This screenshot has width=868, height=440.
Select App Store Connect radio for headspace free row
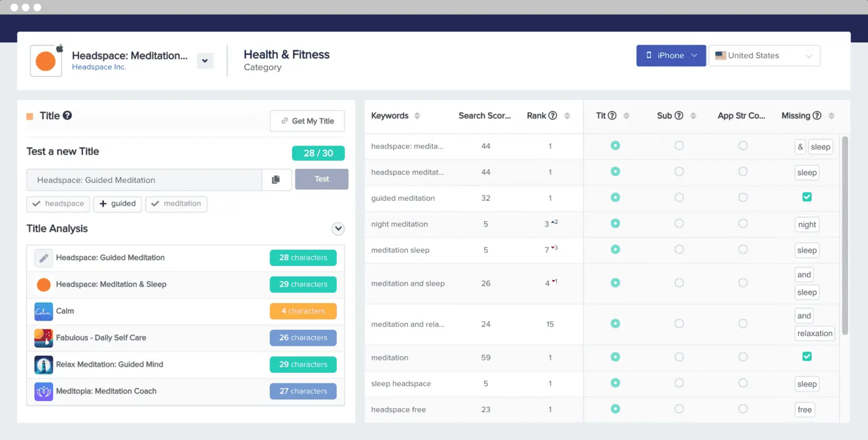[x=743, y=408]
